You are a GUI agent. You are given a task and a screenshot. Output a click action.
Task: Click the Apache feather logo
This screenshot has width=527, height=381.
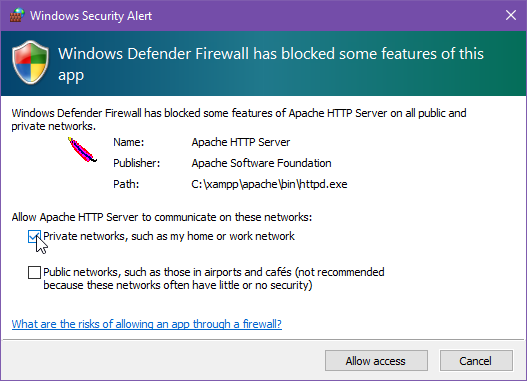(x=82, y=150)
